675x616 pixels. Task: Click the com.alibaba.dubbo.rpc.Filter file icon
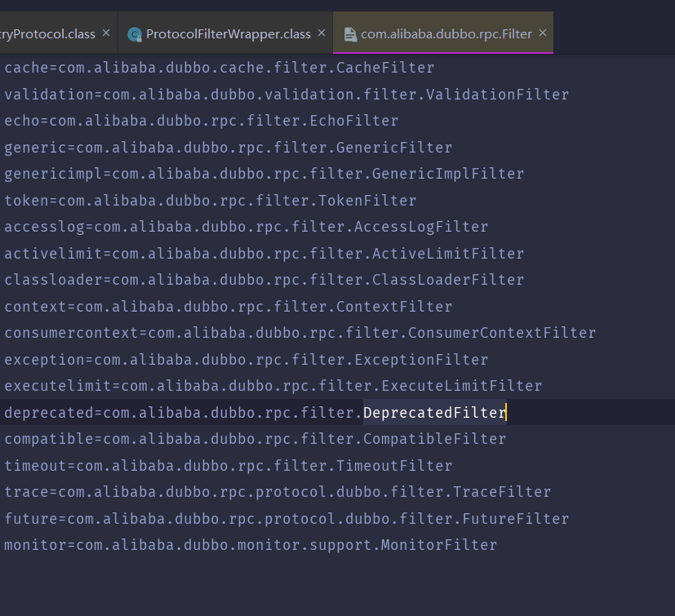pyautogui.click(x=350, y=34)
